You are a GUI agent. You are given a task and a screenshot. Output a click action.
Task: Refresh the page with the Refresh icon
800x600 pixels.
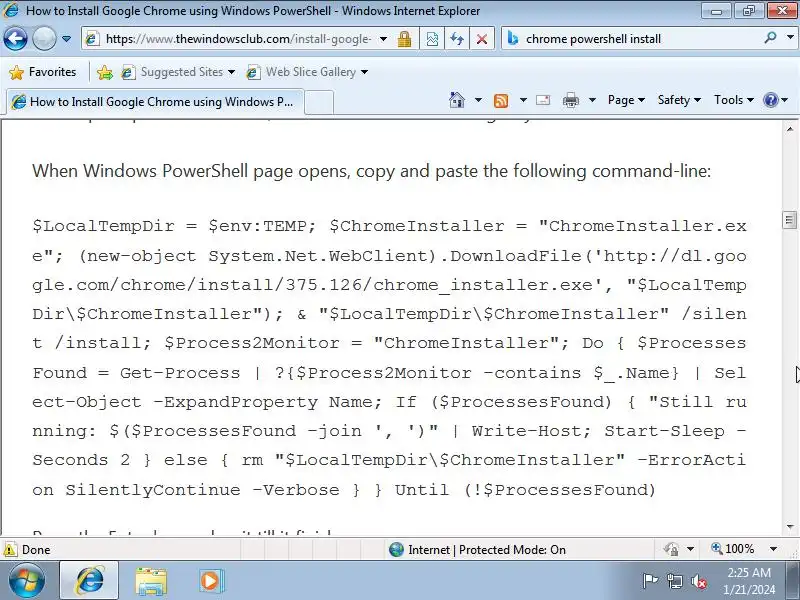click(457, 39)
